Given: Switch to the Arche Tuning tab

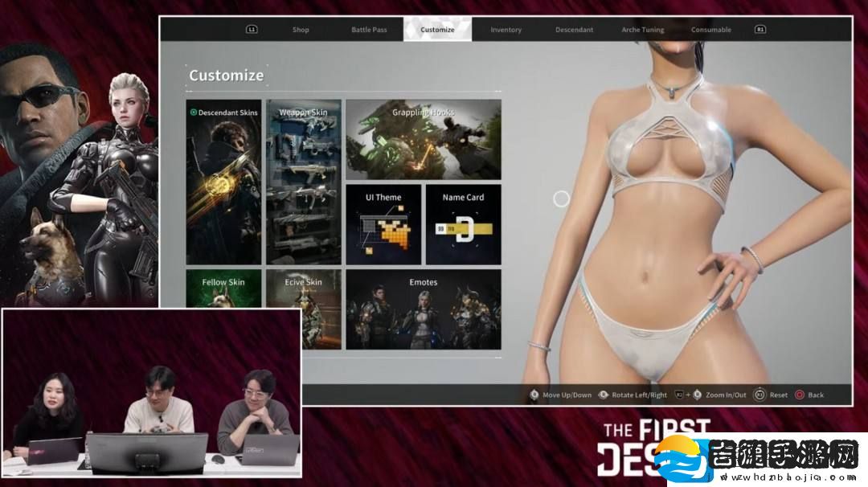Looking at the screenshot, I should [643, 30].
